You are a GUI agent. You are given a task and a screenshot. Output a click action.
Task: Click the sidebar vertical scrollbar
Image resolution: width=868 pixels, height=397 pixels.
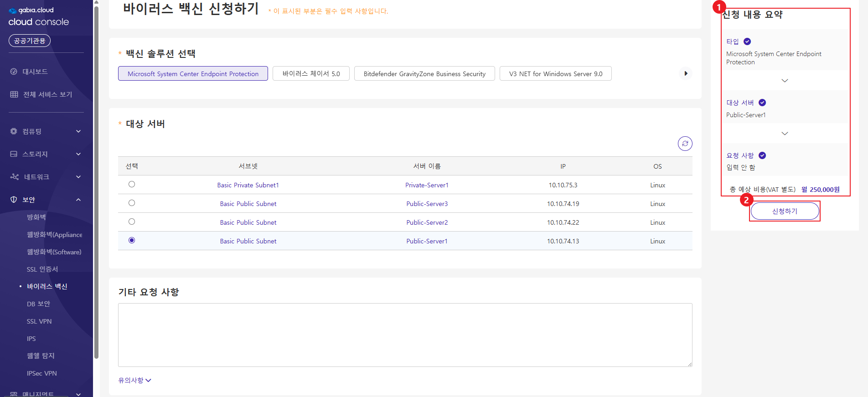coord(96,182)
